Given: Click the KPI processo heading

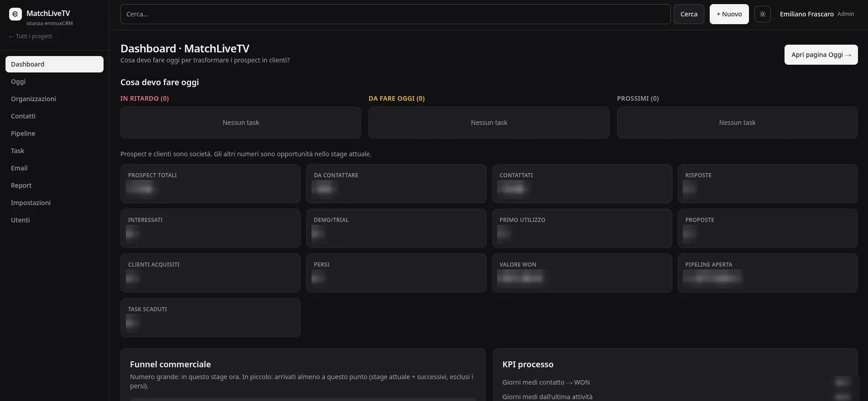Looking at the screenshot, I should tap(528, 364).
